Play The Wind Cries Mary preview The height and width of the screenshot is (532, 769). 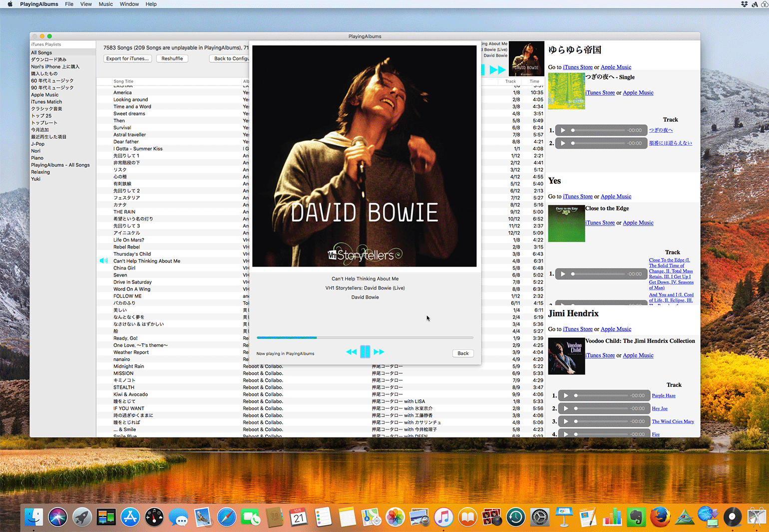coord(566,422)
